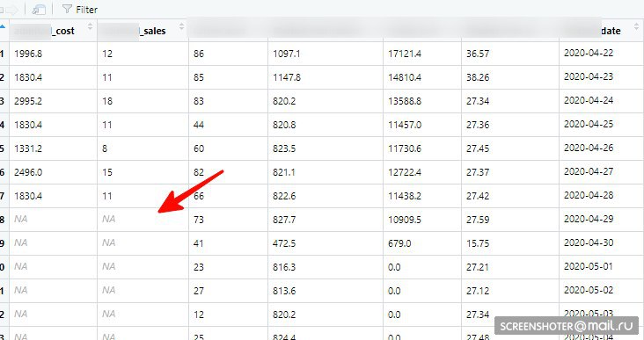
Task: Select cell value 17121.4
Action: point(405,54)
